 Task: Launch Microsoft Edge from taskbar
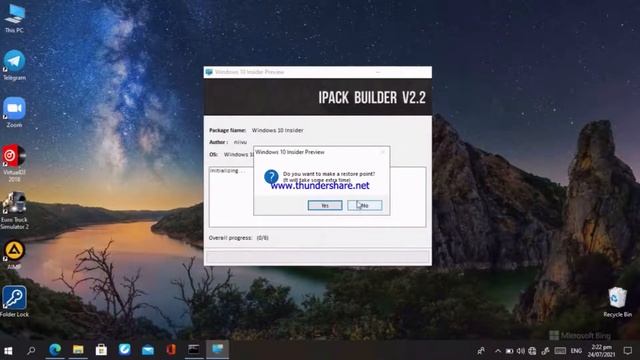coord(55,350)
